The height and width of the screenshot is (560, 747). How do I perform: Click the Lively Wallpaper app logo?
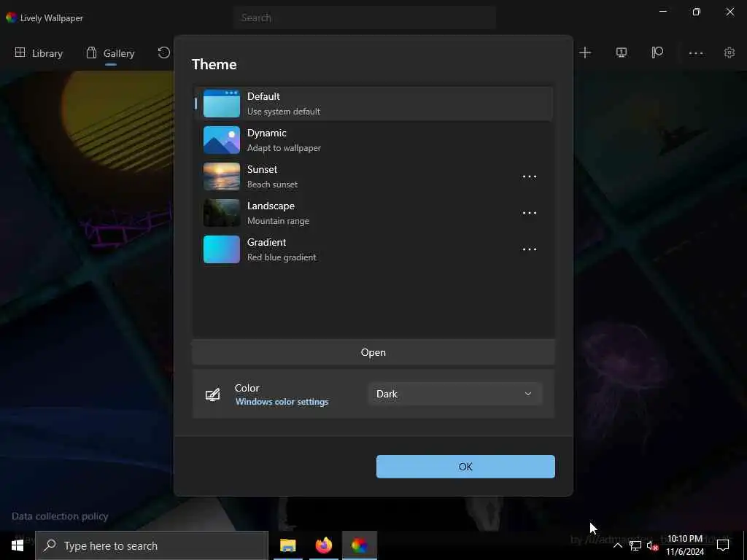coord(12,17)
